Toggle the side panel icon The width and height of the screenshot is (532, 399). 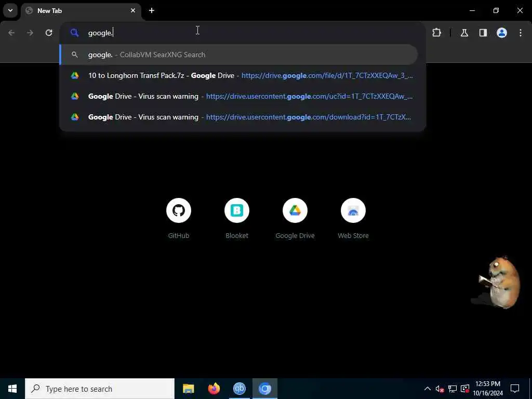[x=483, y=33]
